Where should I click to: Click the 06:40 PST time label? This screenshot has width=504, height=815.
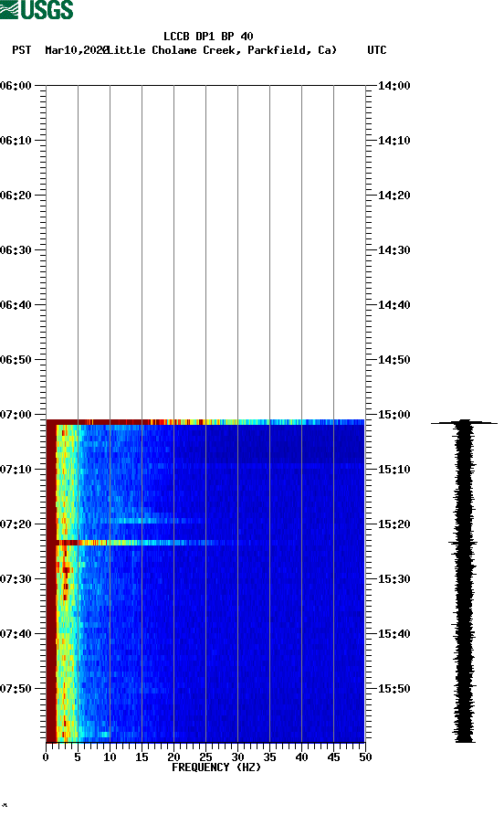[16, 304]
